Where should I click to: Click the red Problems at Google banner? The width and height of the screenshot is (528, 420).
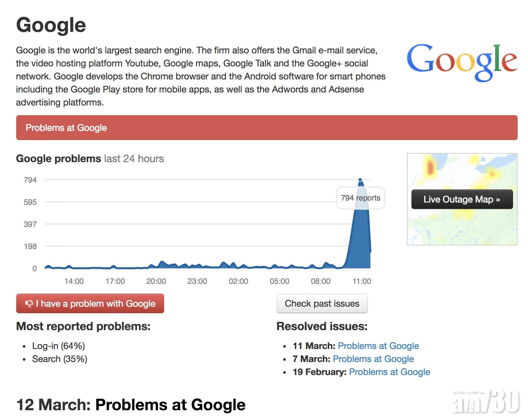(266, 128)
